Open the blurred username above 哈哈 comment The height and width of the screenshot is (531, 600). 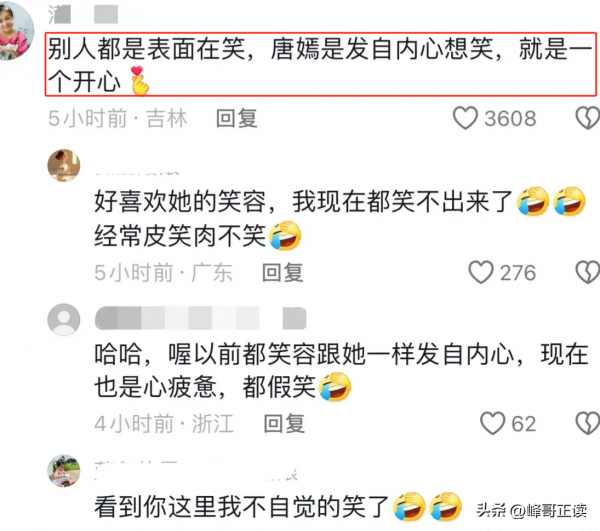tap(201, 318)
